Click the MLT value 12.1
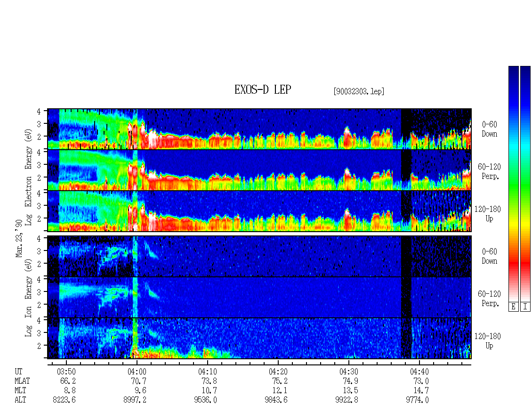The width and height of the screenshot is (532, 412). pos(280,391)
